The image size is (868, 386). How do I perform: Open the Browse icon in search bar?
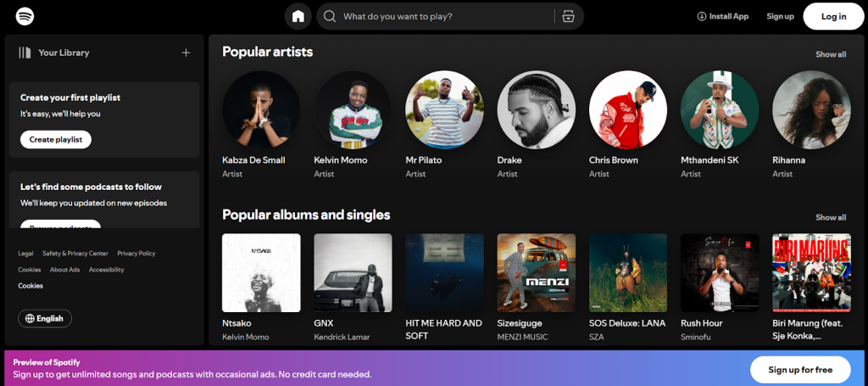(568, 16)
